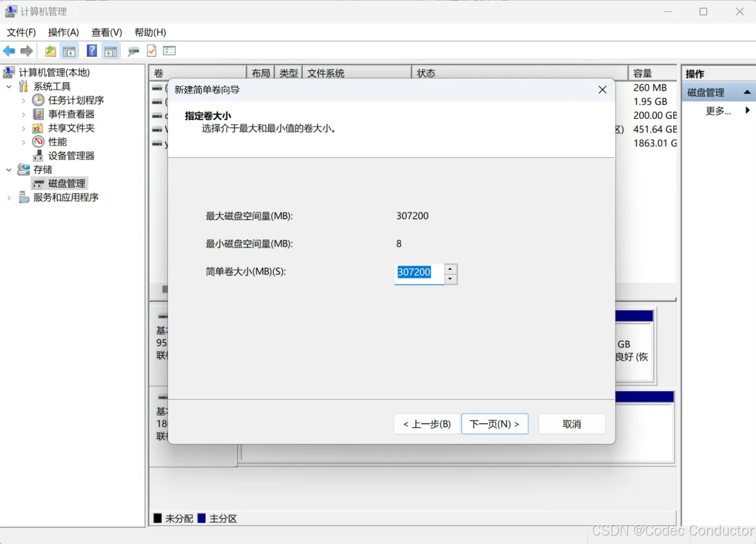Expand the 性能 tree node
Viewport: 756px width, 544px height.
pyautogui.click(x=23, y=142)
